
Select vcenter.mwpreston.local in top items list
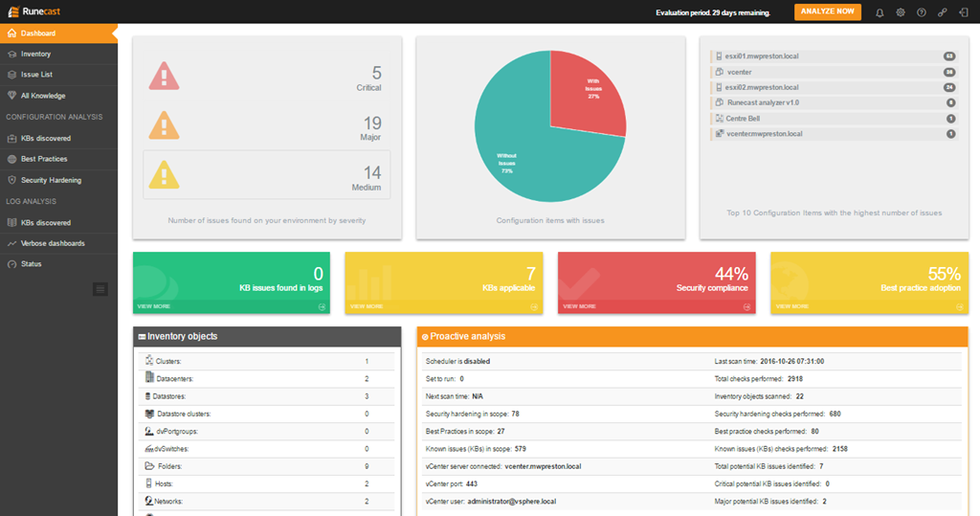[834, 134]
